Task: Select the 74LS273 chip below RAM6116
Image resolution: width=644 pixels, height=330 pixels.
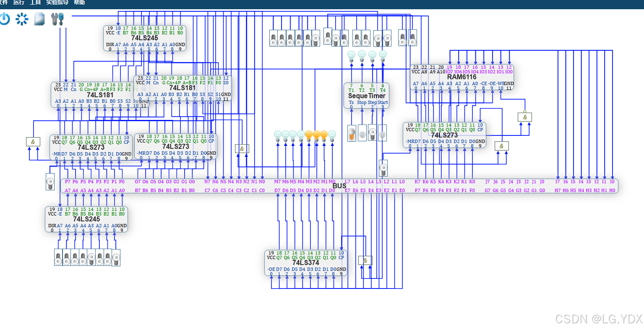Action: pos(444,135)
